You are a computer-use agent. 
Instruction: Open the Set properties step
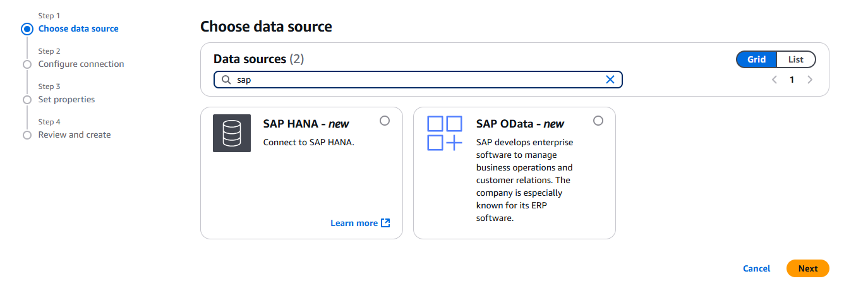point(66,99)
